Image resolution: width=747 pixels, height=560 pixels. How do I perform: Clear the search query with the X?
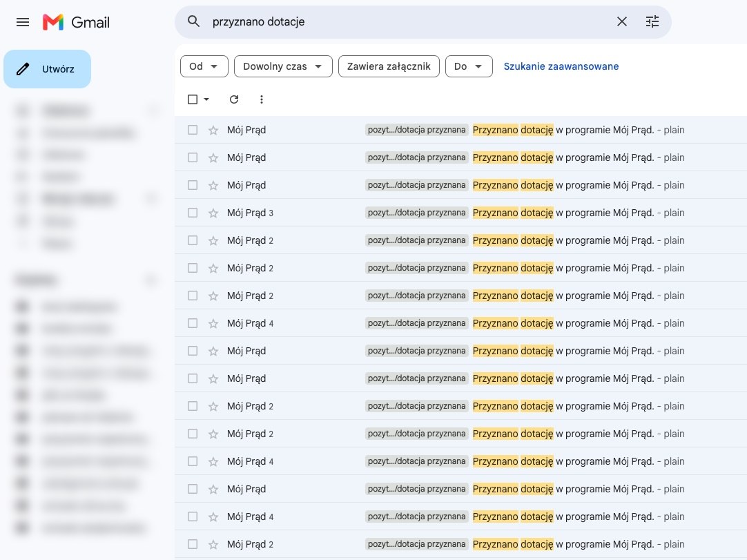pyautogui.click(x=622, y=21)
